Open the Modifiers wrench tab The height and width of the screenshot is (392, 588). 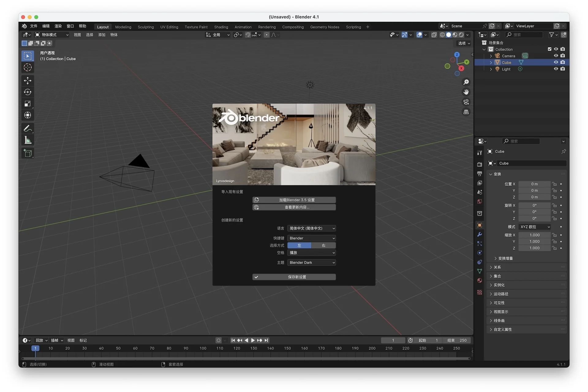[x=480, y=234]
